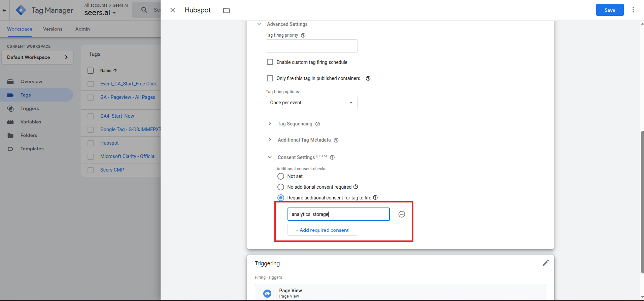Viewport: 644px width, 301px height.
Task: Open the Seers CMP tag
Action: coord(112,170)
